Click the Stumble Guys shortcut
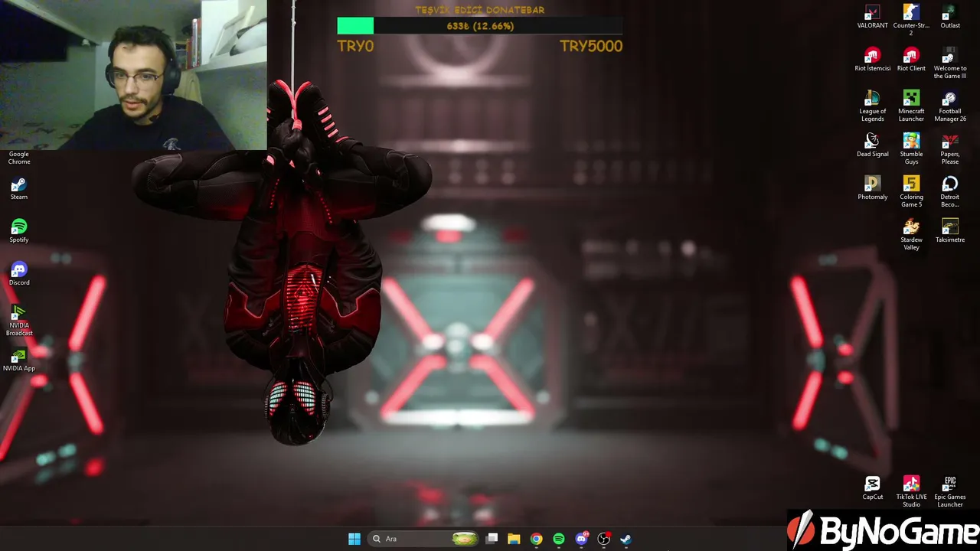 pos(911,148)
